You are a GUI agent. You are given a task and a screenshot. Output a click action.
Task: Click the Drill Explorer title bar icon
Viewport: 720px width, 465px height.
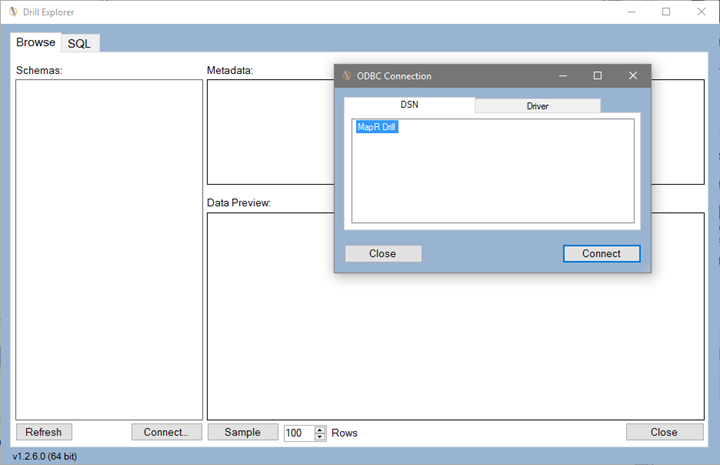(13, 12)
